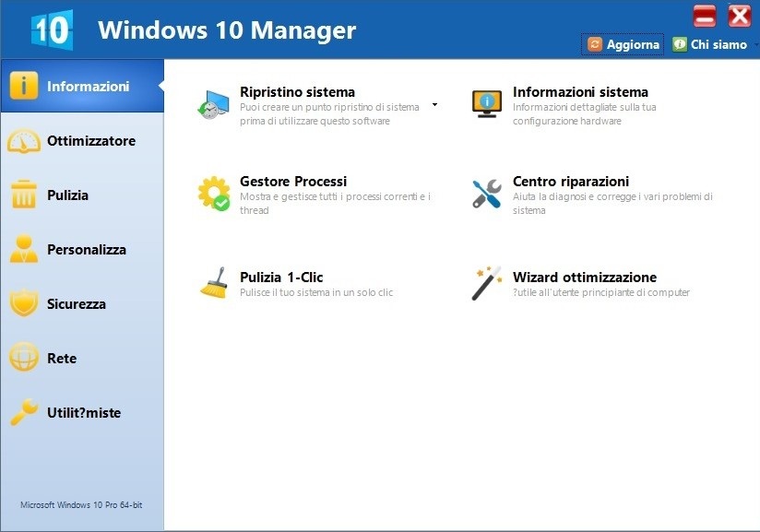Click the Ottimizzatore speedometer gauge icon
Image resolution: width=760 pixels, height=532 pixels.
[23, 141]
